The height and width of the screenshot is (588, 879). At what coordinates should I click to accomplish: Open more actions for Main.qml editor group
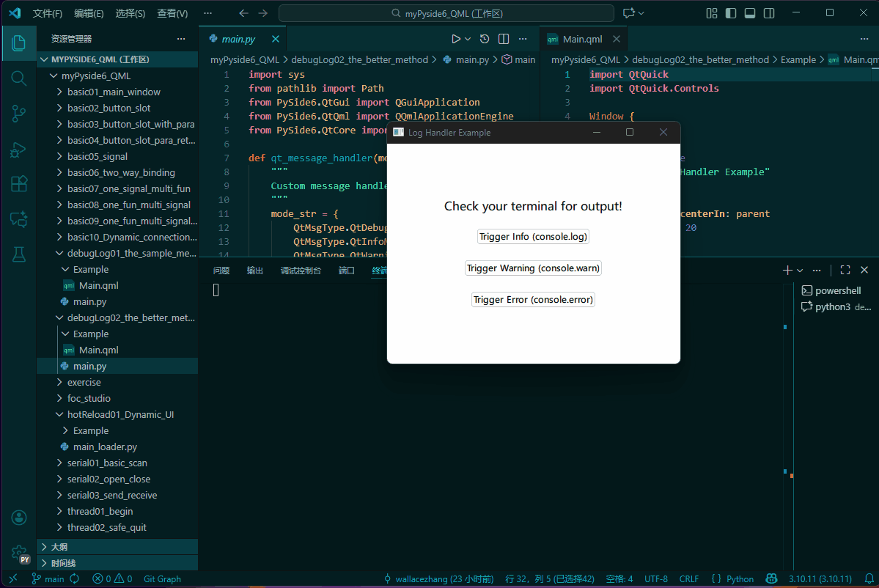[x=864, y=39]
